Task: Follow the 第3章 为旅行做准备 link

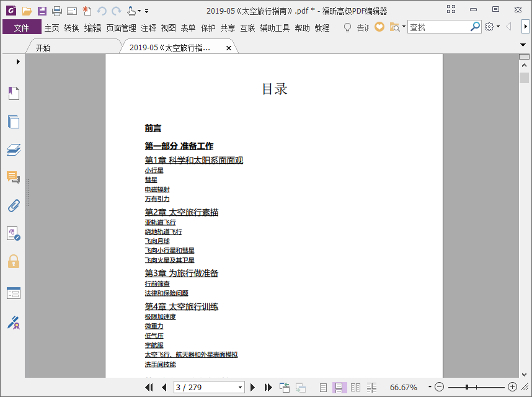Action: pyautogui.click(x=182, y=273)
